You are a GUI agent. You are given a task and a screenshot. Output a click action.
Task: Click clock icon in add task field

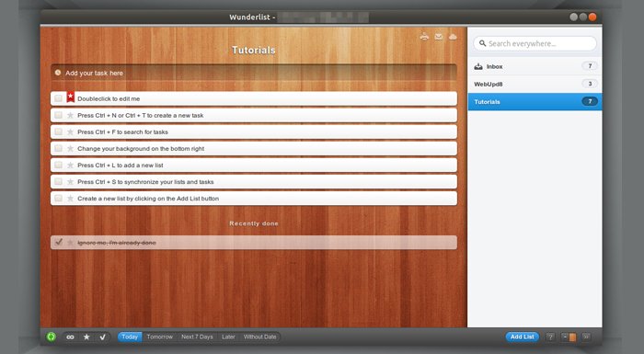pyautogui.click(x=58, y=73)
